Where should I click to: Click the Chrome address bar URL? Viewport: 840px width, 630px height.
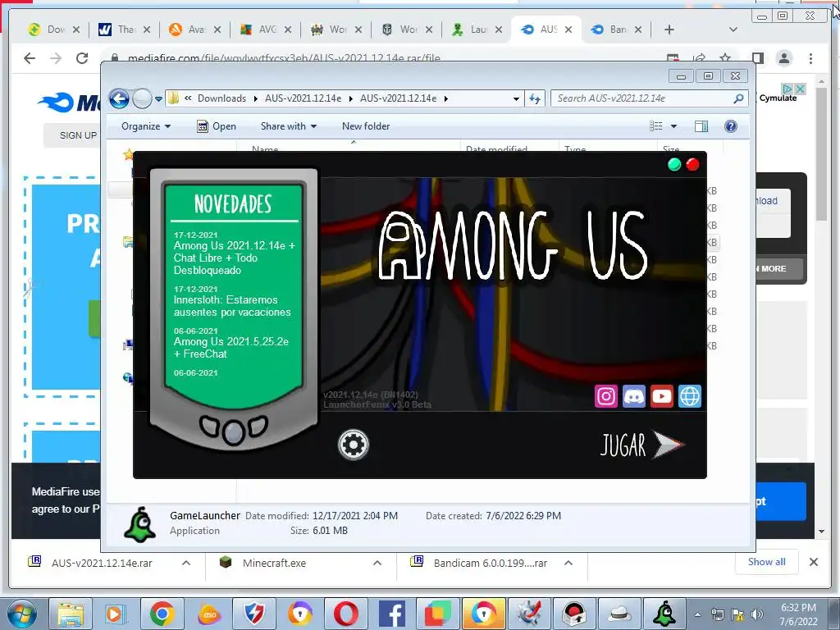284,58
